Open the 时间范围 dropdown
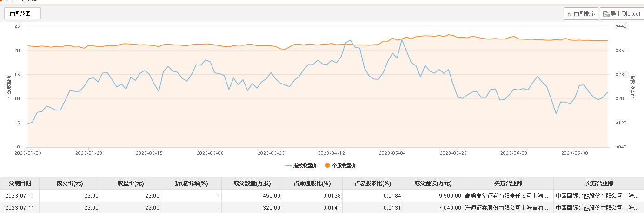This screenshot has width=644, height=213. [x=23, y=14]
